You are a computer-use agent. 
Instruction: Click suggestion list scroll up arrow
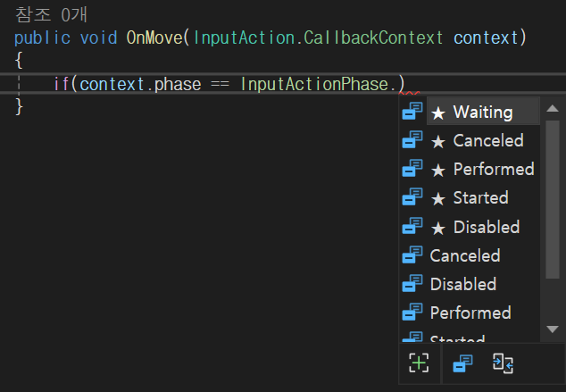(x=553, y=108)
